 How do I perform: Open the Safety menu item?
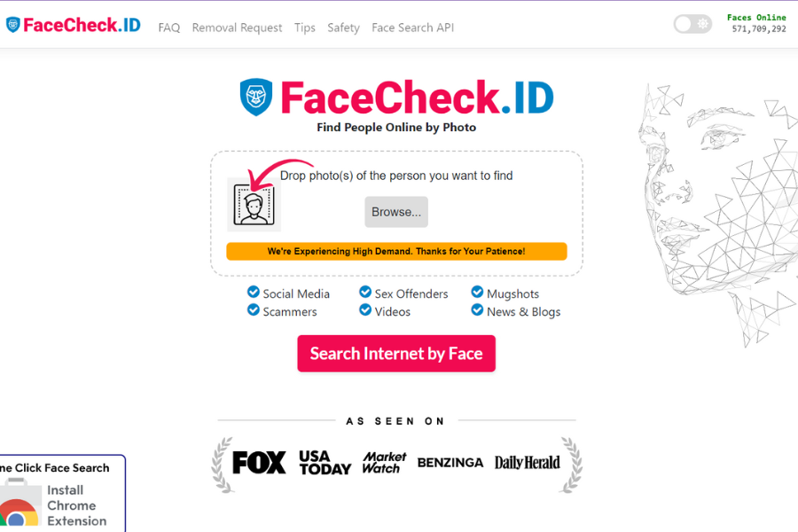click(x=343, y=27)
